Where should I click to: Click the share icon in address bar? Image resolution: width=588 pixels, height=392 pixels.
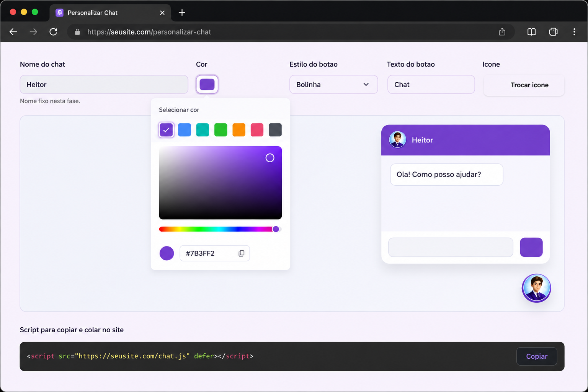502,32
